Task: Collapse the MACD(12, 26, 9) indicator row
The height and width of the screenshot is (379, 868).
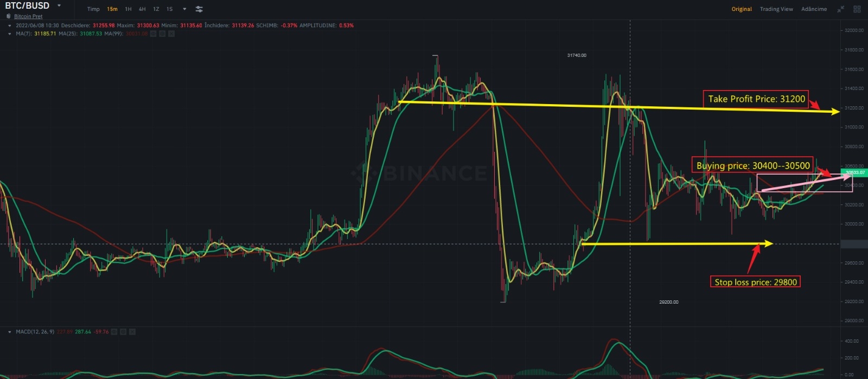Action: coord(10,332)
